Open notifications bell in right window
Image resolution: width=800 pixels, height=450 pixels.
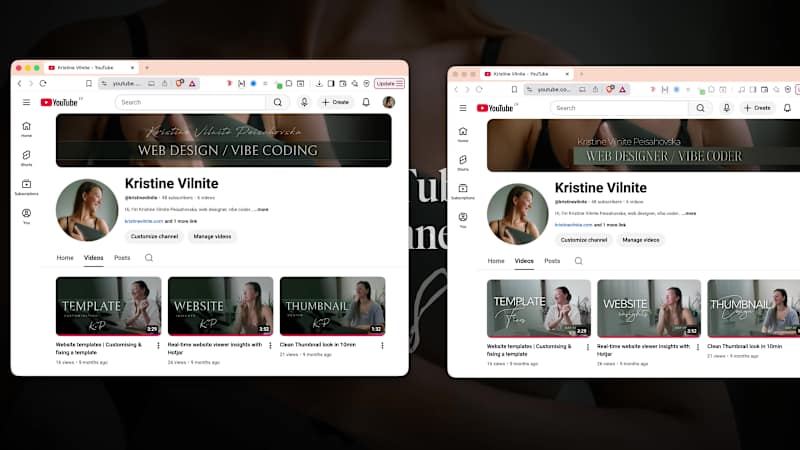click(787, 108)
